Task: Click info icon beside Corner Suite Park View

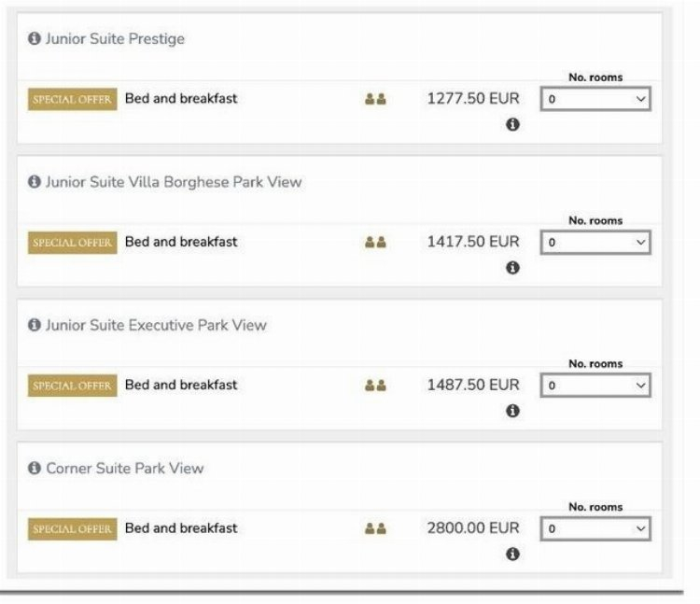Action: pos(35,468)
